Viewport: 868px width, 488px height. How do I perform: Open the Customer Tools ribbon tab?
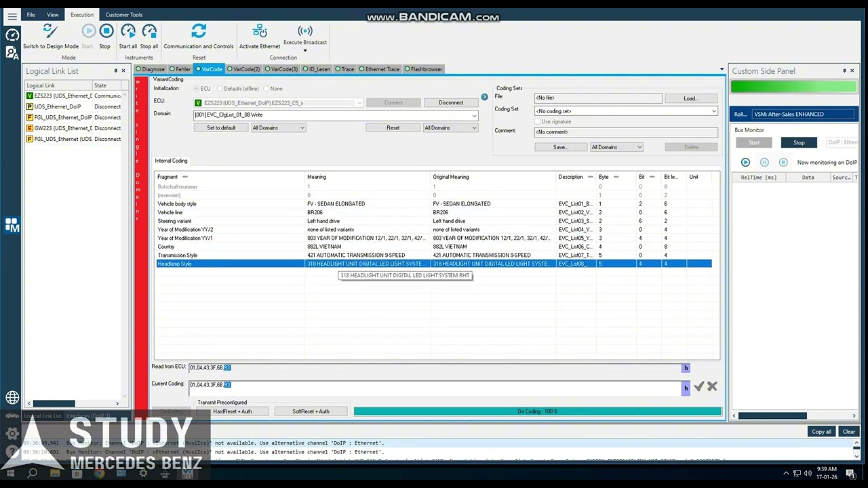[124, 15]
